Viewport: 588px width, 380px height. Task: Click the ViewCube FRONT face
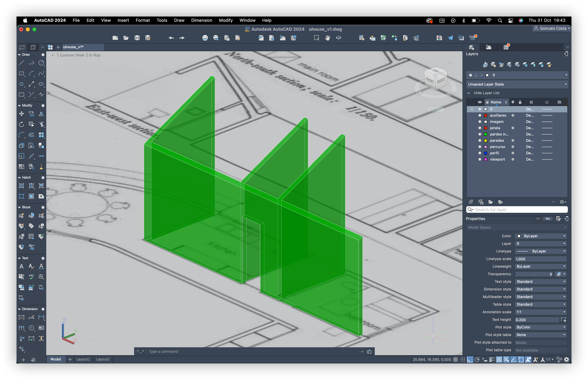coord(430,80)
